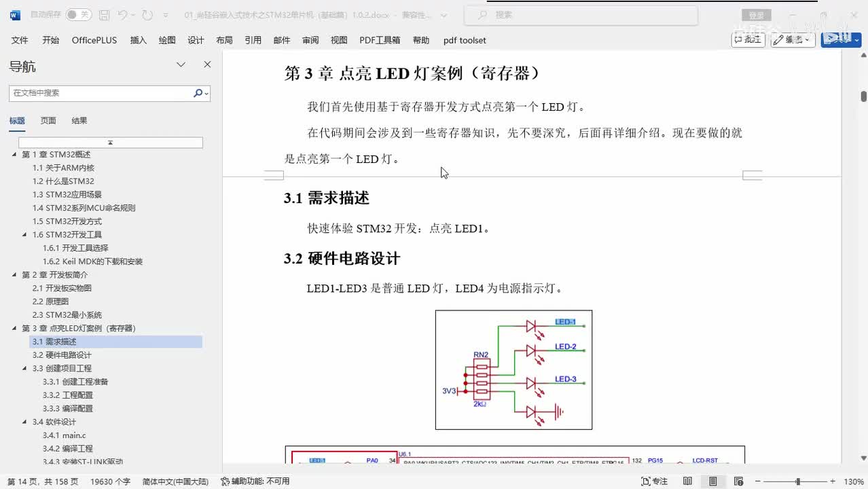Click the language 简体中文(中国大陆) indicator
This screenshot has width=868, height=489.
[175, 482]
